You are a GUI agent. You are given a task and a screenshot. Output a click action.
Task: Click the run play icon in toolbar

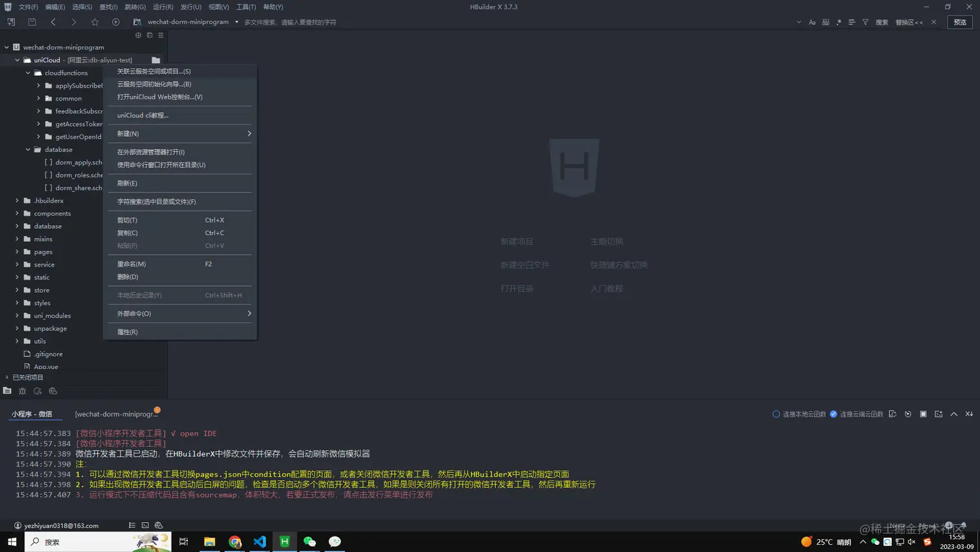click(116, 22)
